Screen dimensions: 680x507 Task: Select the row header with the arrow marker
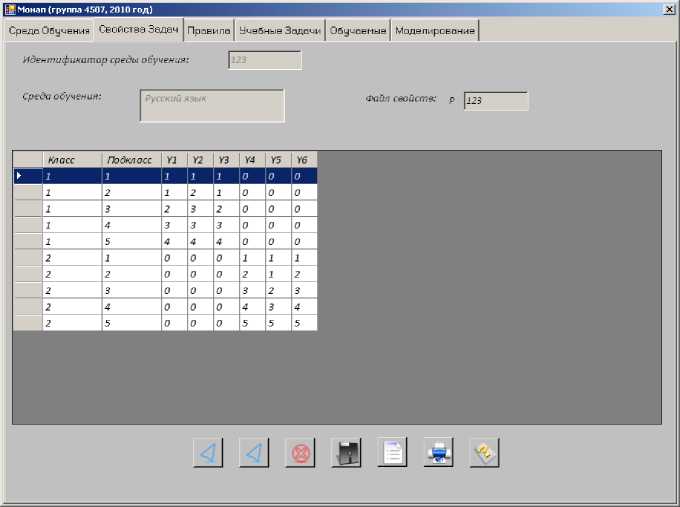tap(27, 176)
